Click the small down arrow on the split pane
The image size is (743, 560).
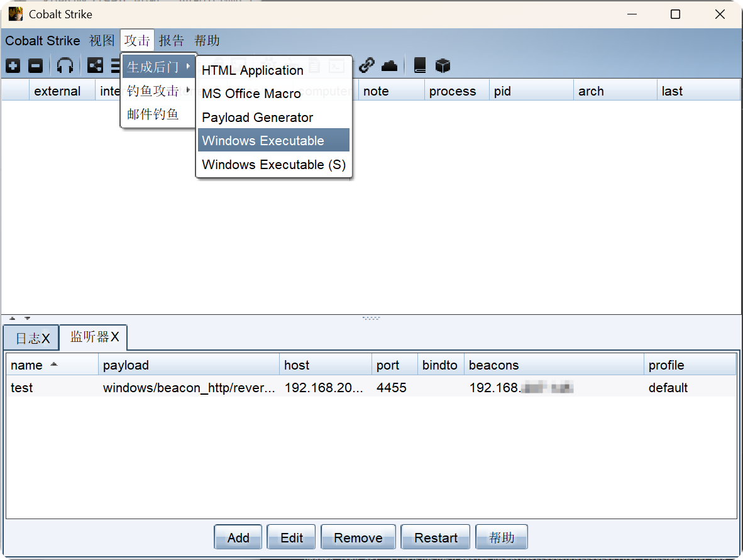coord(28,319)
